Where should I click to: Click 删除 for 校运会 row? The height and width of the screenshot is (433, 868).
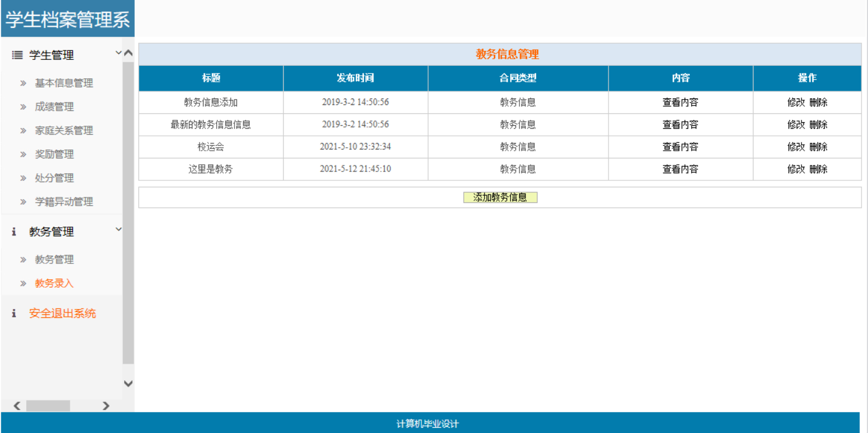tap(818, 147)
